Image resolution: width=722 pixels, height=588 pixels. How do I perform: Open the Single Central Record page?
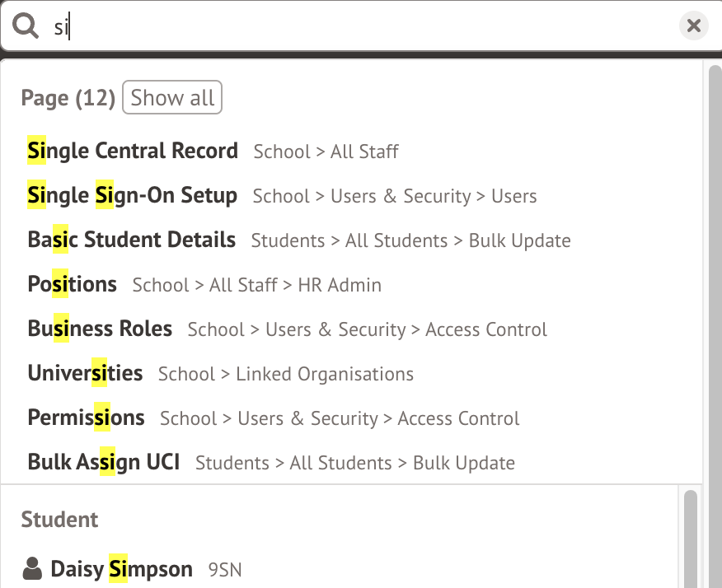[x=132, y=151]
